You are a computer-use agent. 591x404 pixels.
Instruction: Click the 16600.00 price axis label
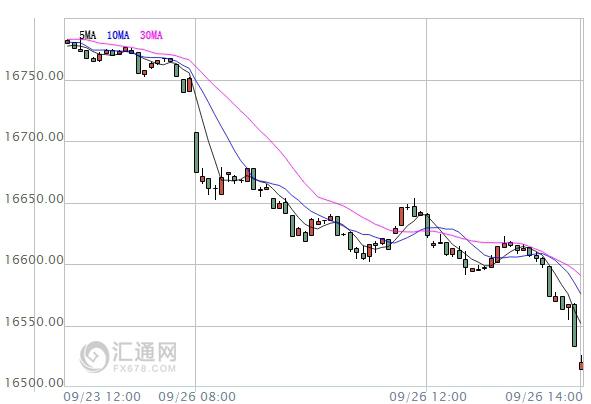(34, 260)
